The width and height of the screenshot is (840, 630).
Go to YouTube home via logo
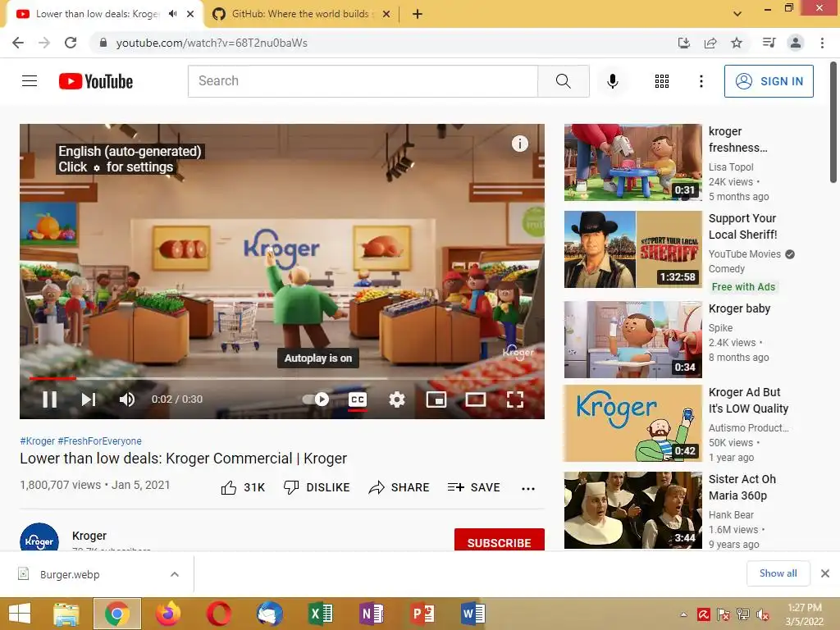click(x=96, y=81)
